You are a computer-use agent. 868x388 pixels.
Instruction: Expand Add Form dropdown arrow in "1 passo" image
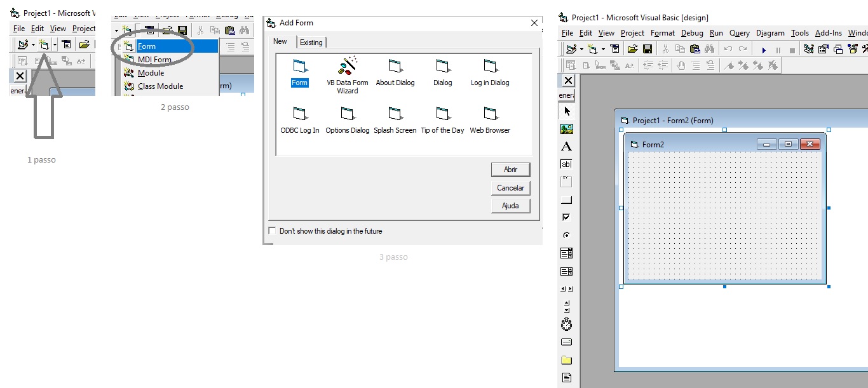[x=55, y=44]
